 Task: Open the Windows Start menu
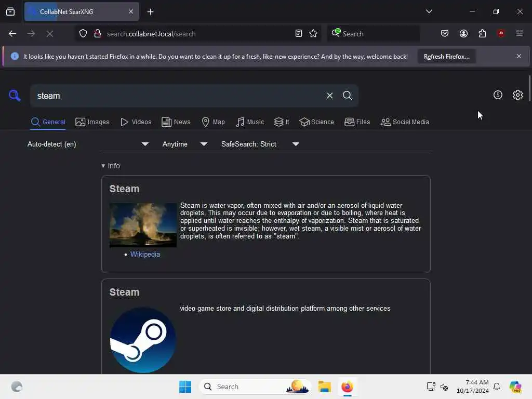(x=185, y=387)
